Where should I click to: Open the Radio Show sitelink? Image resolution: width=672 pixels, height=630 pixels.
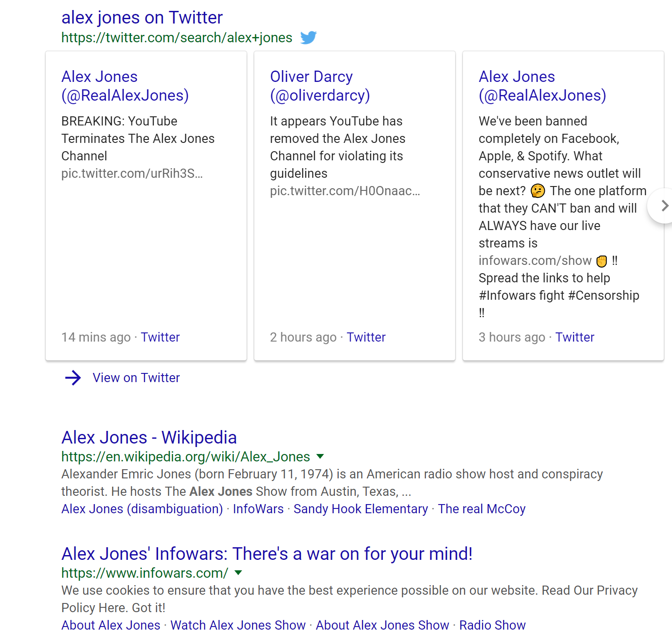tap(493, 625)
